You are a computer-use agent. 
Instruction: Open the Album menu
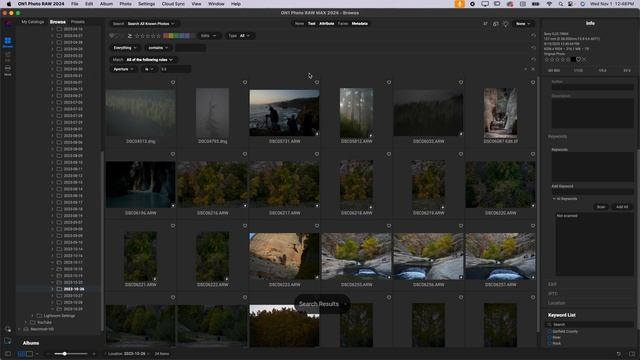point(106,4)
